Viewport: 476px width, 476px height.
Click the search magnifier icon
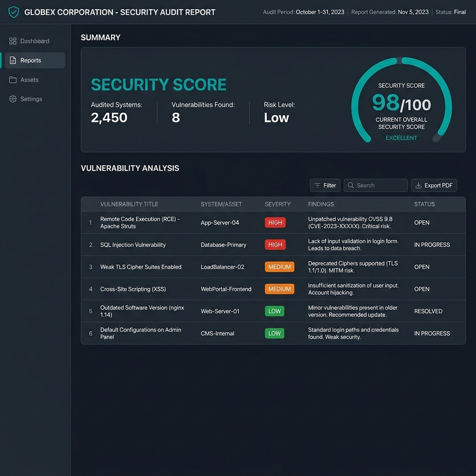[x=350, y=185]
